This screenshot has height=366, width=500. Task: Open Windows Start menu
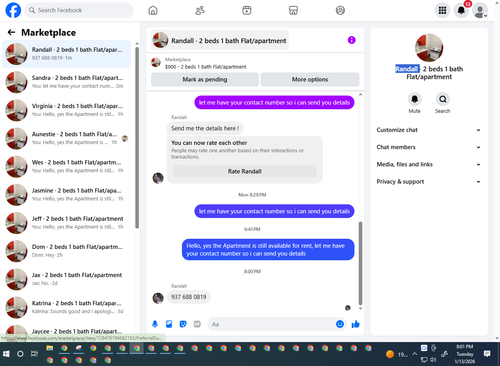[x=6, y=354]
